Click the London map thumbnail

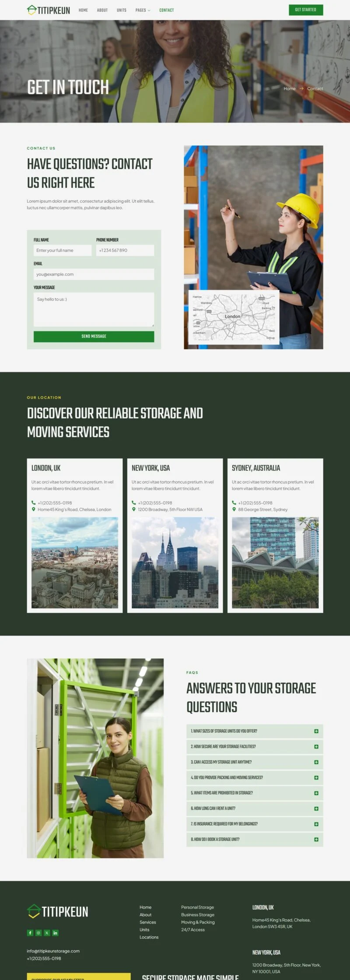pos(234,317)
